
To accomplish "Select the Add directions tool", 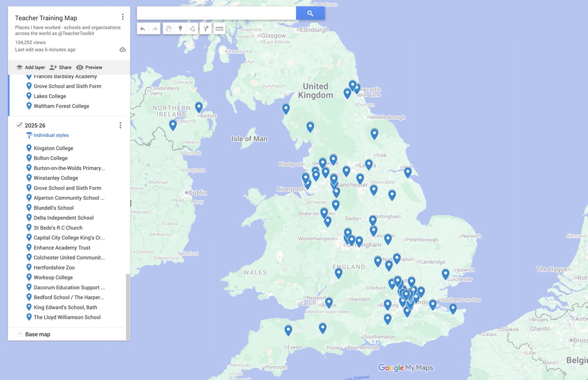I will [x=206, y=28].
